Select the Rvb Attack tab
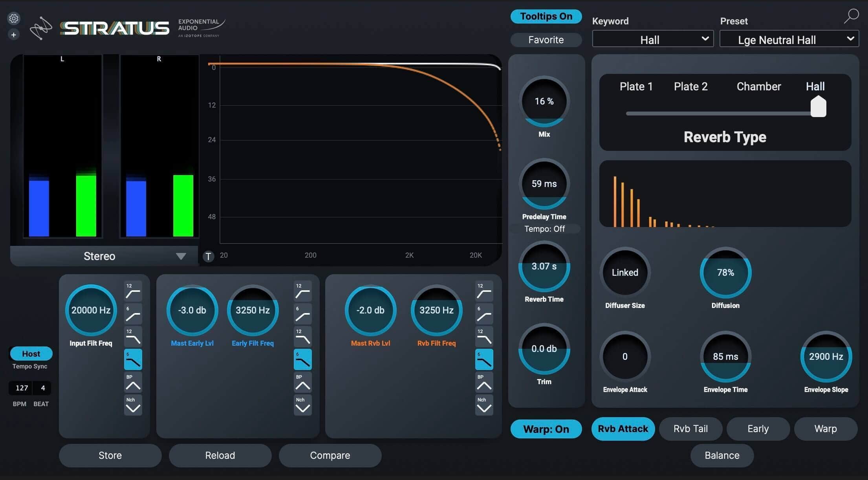This screenshot has width=868, height=480. point(623,429)
